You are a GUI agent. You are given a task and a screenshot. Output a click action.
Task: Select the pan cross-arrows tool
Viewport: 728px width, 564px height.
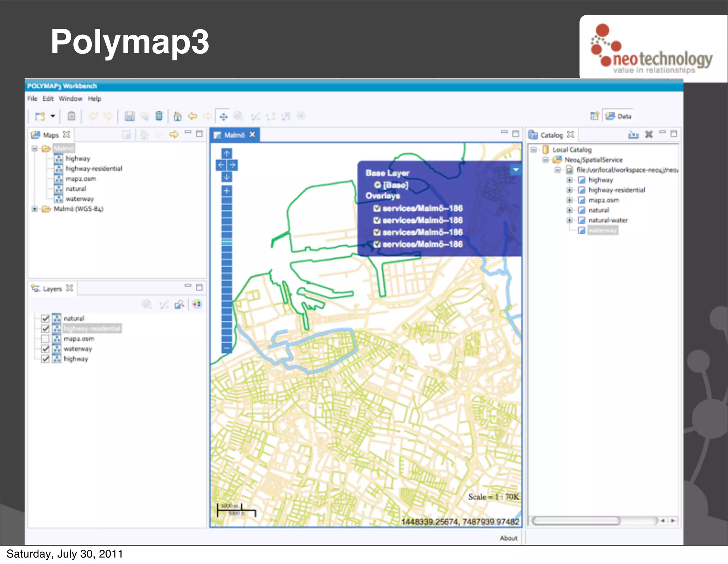[x=223, y=116]
